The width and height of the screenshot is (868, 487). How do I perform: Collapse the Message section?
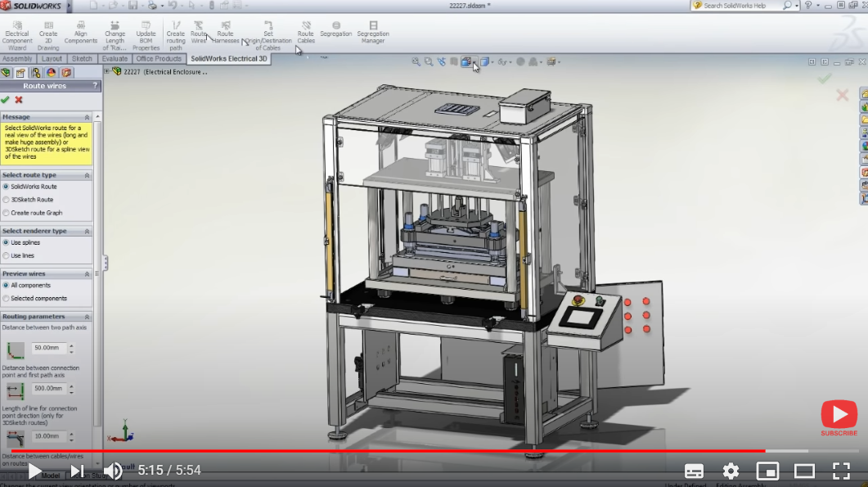tap(87, 117)
